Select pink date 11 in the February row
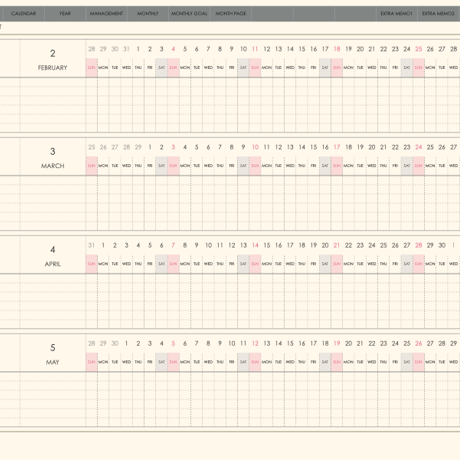 pyautogui.click(x=255, y=49)
